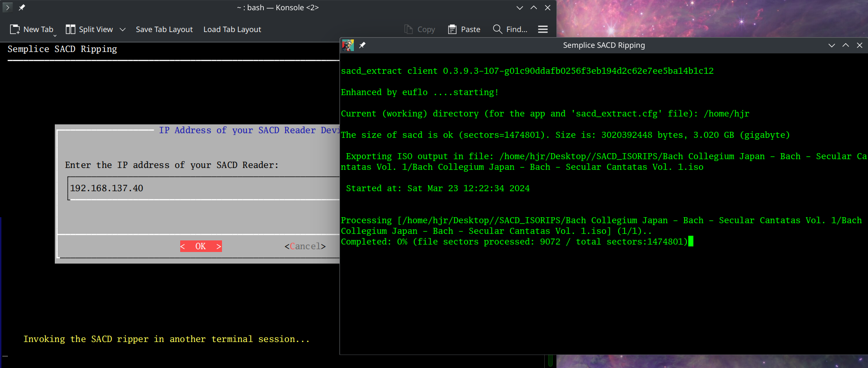The height and width of the screenshot is (368, 868).
Task: Open the Konsole window menu icon
Action: click(7, 7)
